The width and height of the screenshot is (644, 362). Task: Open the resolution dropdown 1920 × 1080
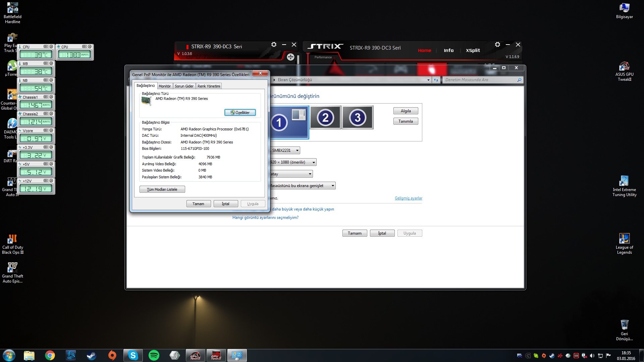click(292, 162)
